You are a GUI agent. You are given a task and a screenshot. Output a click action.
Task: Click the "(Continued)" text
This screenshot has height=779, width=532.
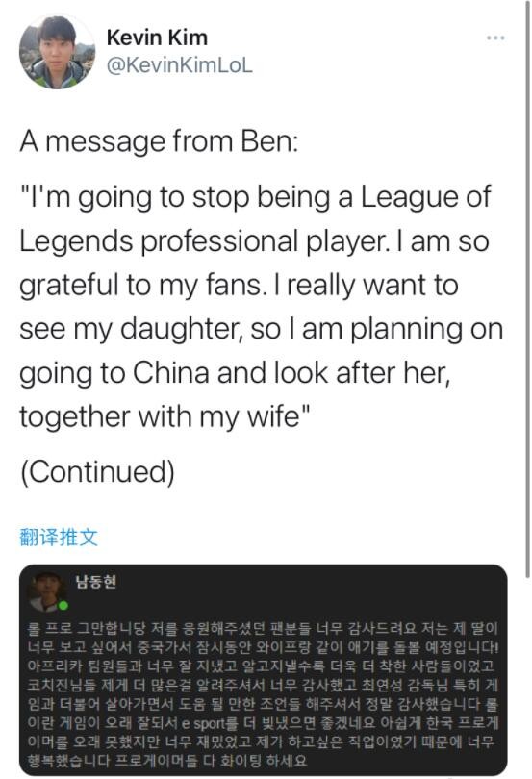coord(97,471)
